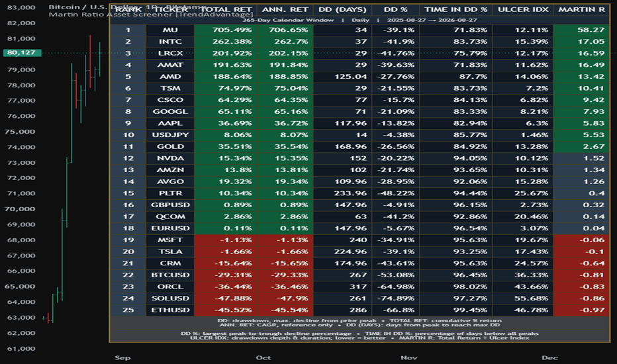Click the INTC ticker row
617x364 pixels.
tap(359, 42)
